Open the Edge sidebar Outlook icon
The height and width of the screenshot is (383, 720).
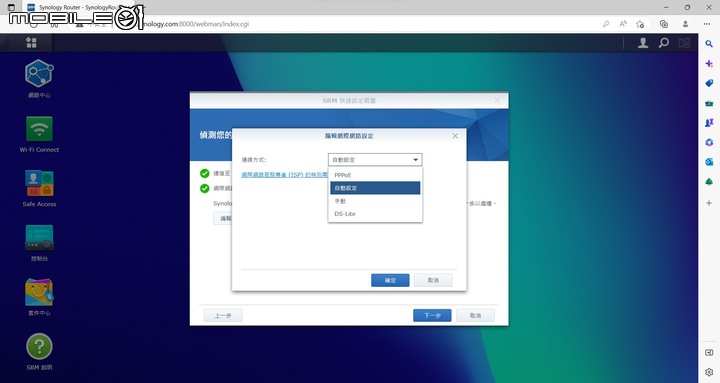[709, 162]
